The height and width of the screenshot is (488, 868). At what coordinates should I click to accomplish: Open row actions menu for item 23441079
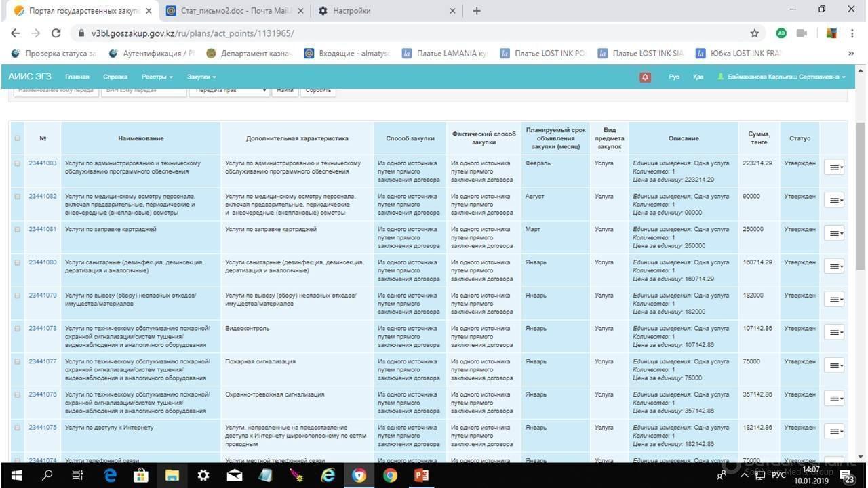pos(833,300)
